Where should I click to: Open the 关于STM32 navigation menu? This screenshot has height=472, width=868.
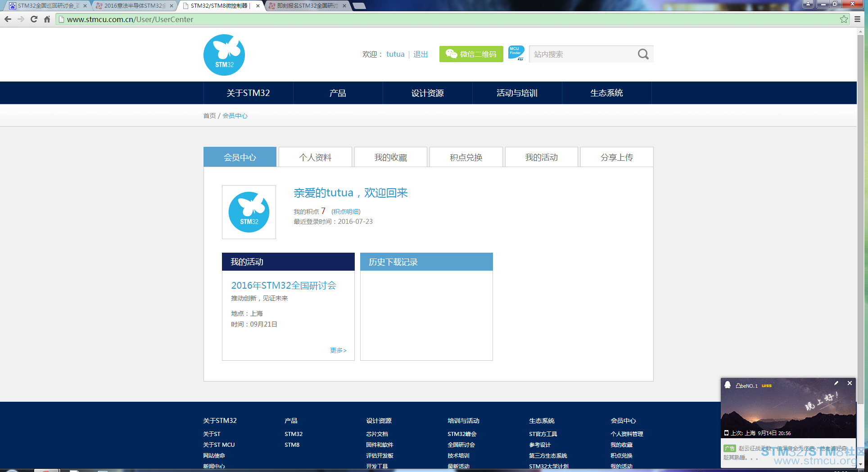tap(248, 93)
